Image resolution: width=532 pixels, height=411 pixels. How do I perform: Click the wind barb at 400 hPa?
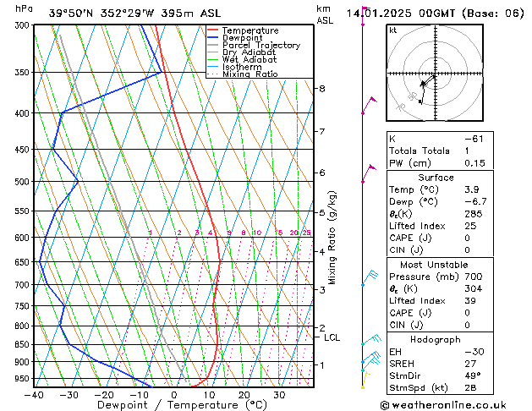[369, 106]
